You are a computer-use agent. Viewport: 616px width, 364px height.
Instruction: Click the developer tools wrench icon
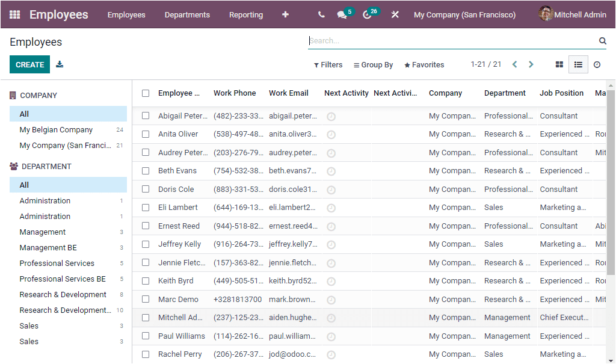click(x=395, y=14)
